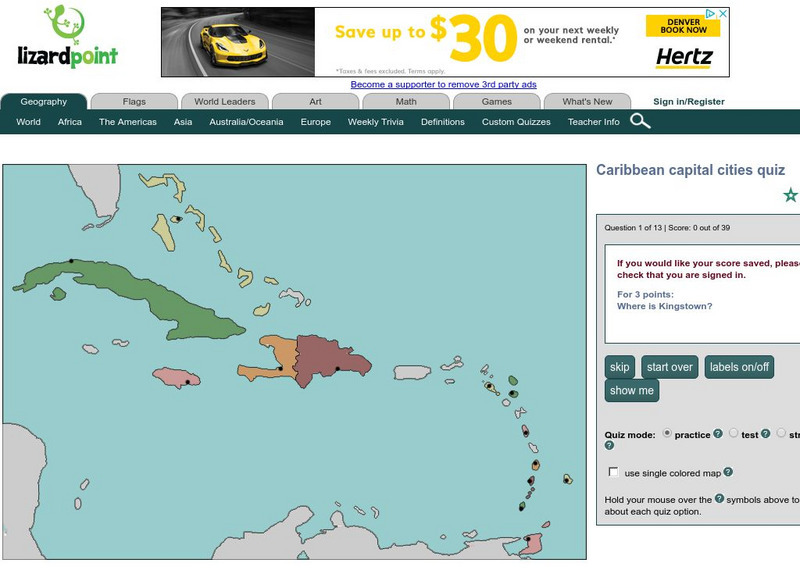The height and width of the screenshot is (588, 800).
Task: Select the test quiz mode radio
Action: coord(733,433)
